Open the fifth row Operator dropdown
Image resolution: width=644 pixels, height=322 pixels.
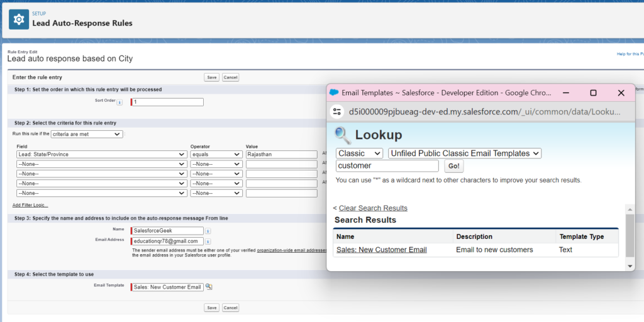pos(216,193)
